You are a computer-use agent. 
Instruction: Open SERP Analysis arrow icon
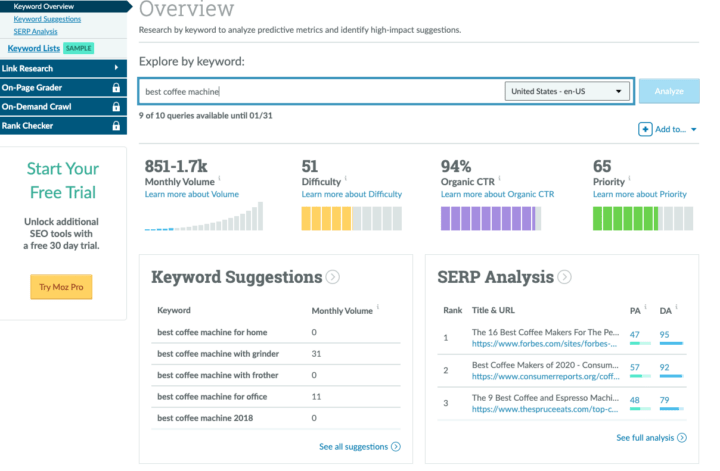tap(564, 277)
